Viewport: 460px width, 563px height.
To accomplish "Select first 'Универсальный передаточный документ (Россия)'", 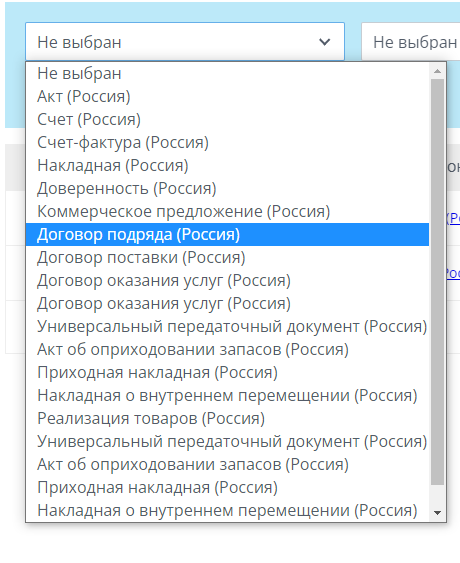I will [x=227, y=326].
